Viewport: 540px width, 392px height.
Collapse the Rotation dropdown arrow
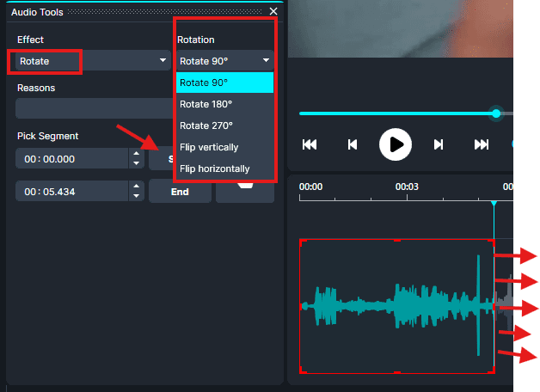(x=266, y=61)
